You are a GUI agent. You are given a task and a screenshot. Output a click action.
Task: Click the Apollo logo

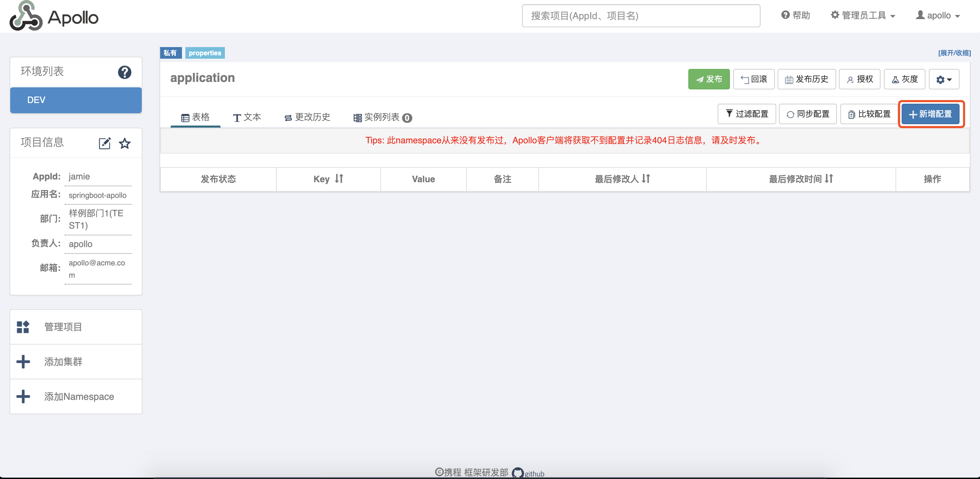pyautogui.click(x=53, y=16)
